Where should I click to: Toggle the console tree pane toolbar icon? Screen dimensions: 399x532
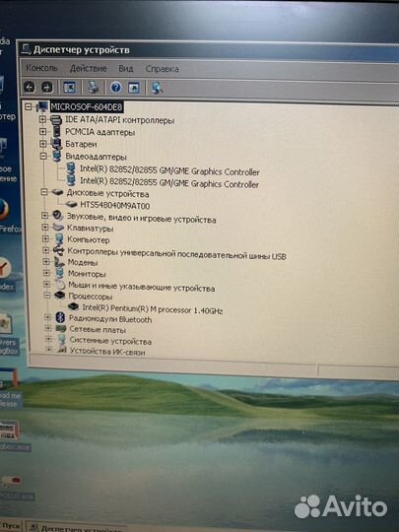(70, 88)
